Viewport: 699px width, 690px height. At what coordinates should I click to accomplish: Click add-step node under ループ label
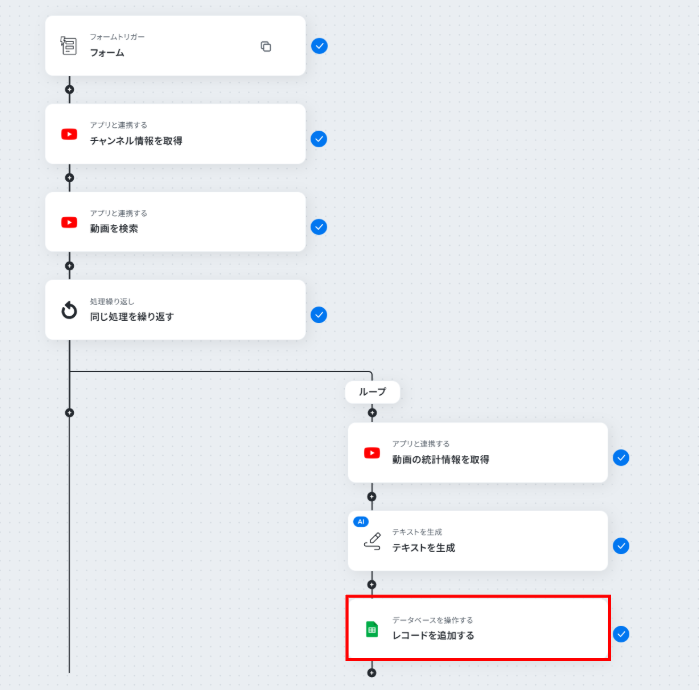pos(372,412)
